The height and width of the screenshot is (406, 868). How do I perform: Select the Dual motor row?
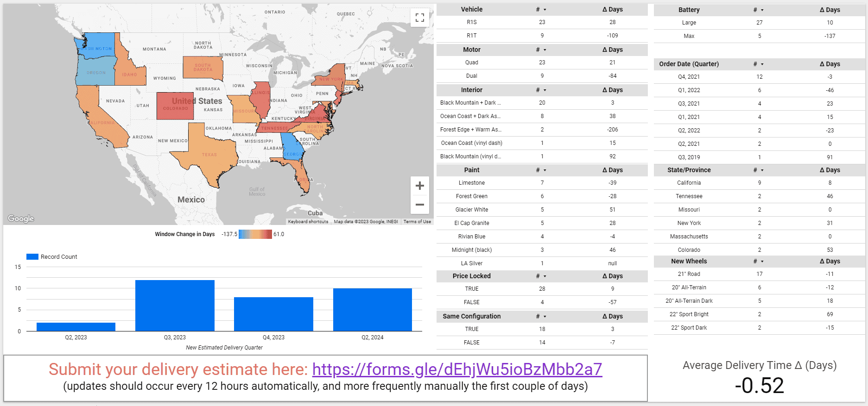pos(542,76)
